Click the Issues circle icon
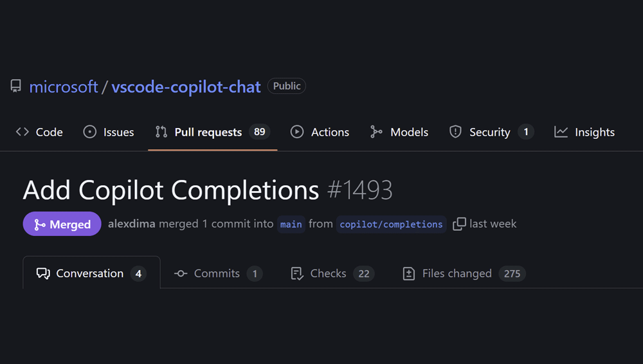643x364 pixels. pyautogui.click(x=90, y=132)
